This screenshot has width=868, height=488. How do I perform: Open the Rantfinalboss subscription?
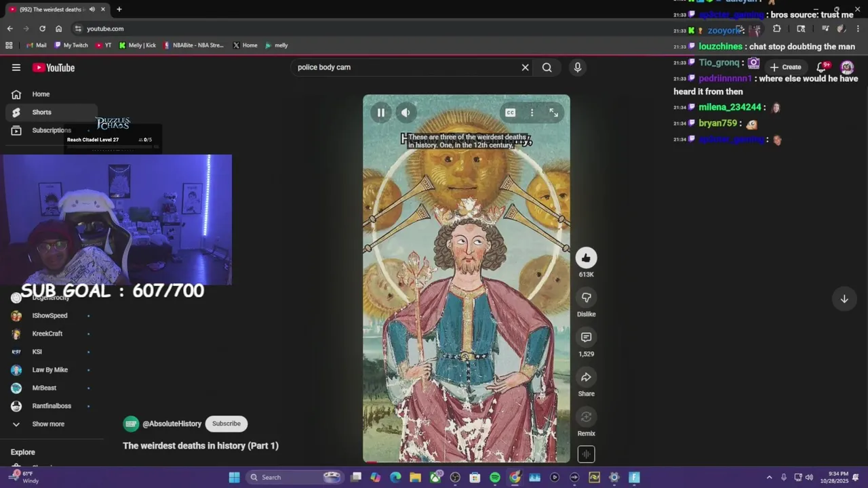tap(51, 406)
